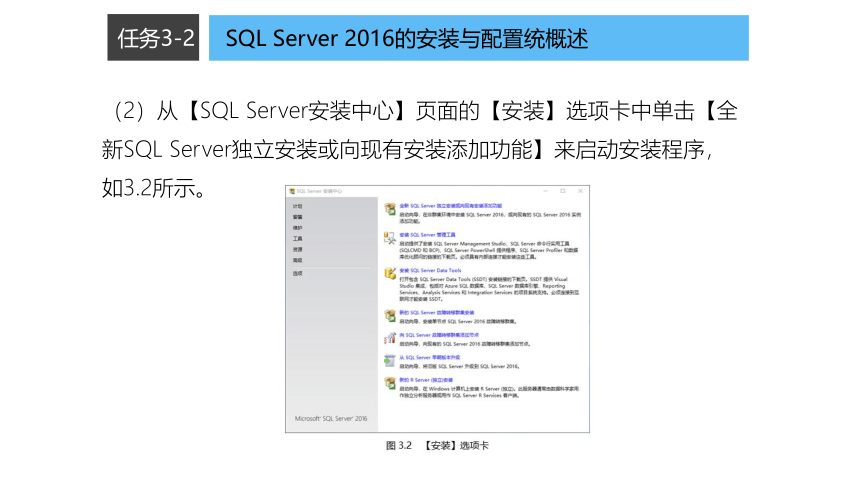Select the 高级 sidebar tab
The width and height of the screenshot is (860, 484).
coord(297,260)
